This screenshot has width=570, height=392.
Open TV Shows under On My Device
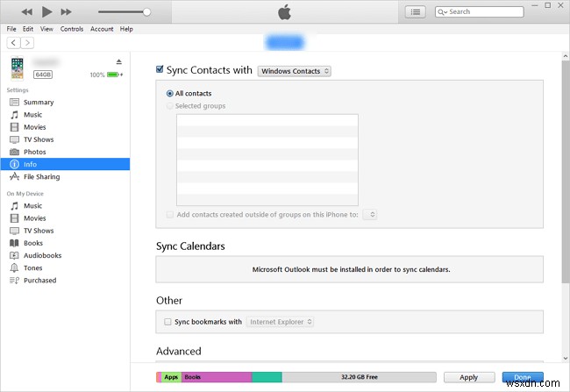(65, 231)
